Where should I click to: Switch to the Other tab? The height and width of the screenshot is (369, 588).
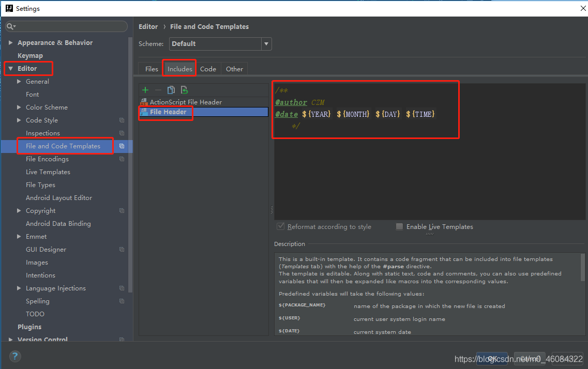tap(234, 69)
